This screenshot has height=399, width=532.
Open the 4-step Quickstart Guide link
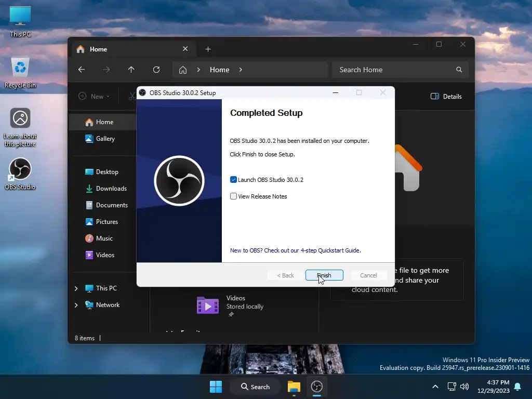[295, 250]
